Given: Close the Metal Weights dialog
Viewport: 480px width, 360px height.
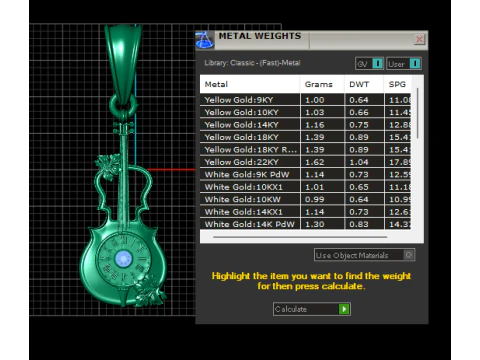Looking at the screenshot, I should (419, 39).
